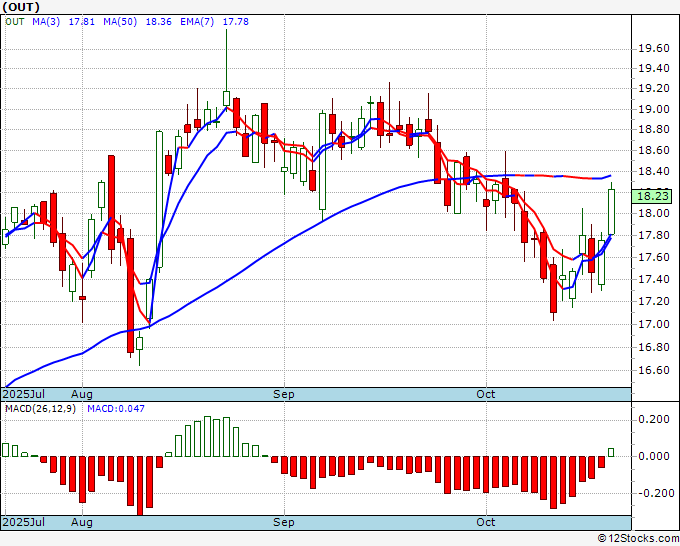Click the 16.80 price axis label

point(654,347)
